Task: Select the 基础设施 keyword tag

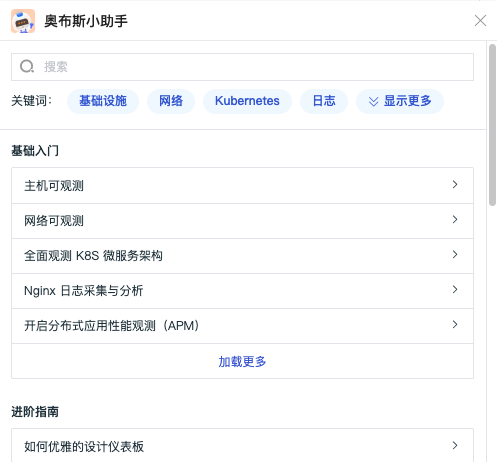Action: pos(103,101)
